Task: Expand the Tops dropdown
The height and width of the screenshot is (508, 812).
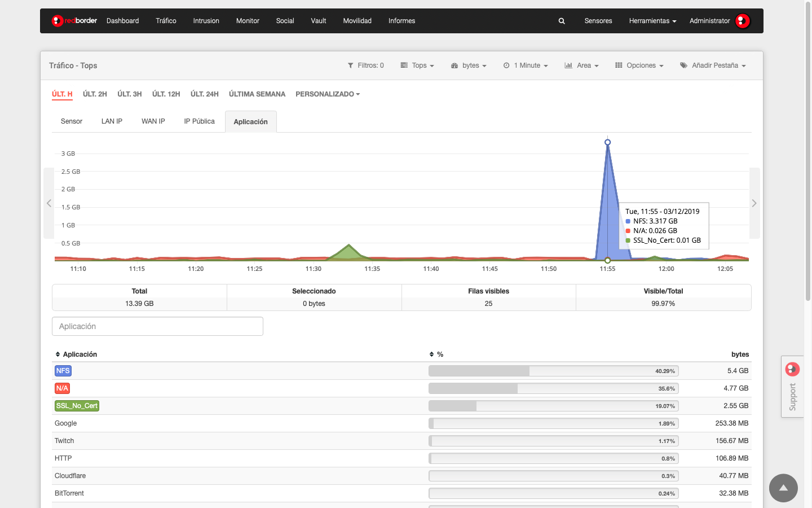Action: (x=417, y=65)
